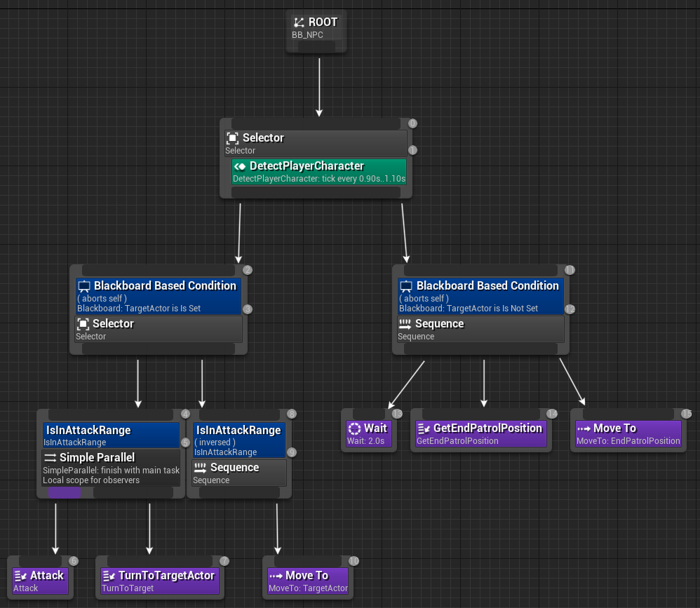
Task: Click execution index badge 11
Action: coord(570,270)
